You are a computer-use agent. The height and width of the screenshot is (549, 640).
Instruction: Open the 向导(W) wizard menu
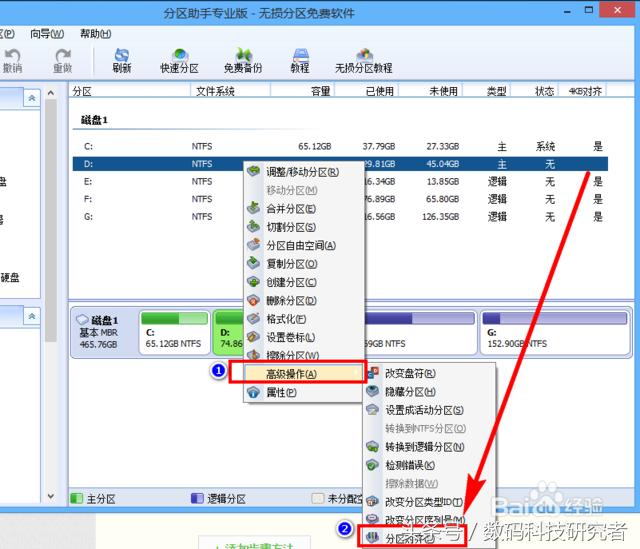point(47,34)
